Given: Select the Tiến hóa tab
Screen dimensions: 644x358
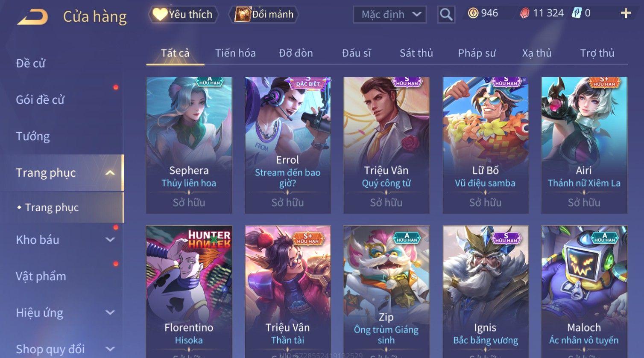Looking at the screenshot, I should (235, 53).
